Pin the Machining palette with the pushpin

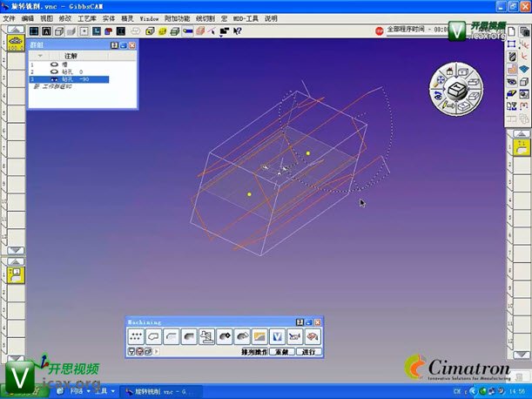point(300,322)
